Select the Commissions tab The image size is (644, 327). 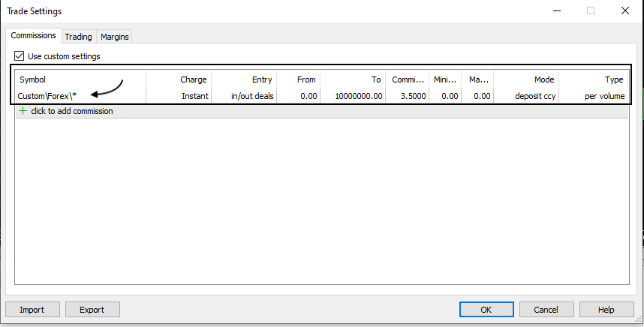tap(33, 35)
